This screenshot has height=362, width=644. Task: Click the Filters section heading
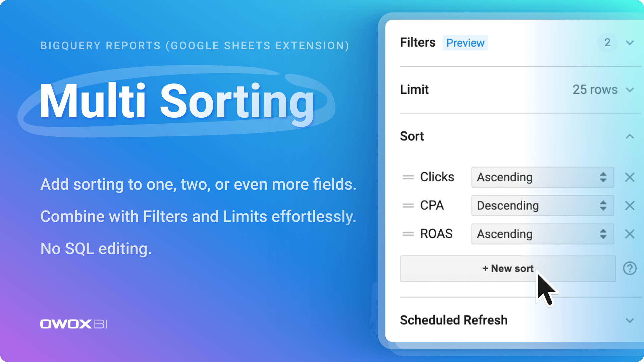418,43
